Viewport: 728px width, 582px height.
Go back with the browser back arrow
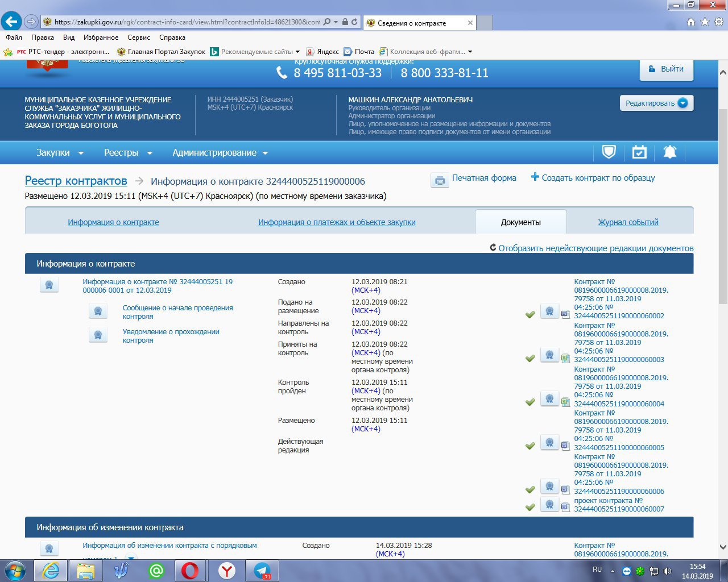point(11,22)
